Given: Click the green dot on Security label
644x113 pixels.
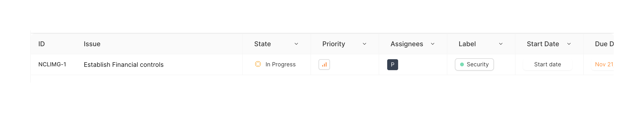Looking at the screenshot, I should [462, 64].
